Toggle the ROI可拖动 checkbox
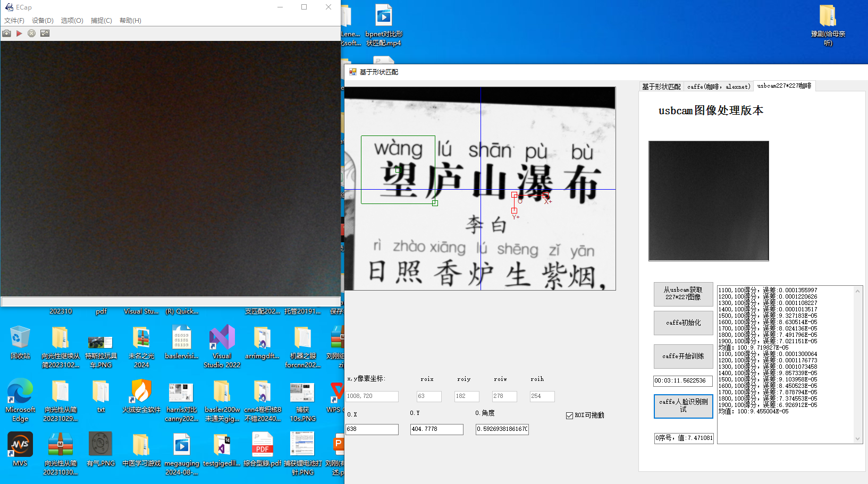868x484 pixels. click(x=569, y=415)
